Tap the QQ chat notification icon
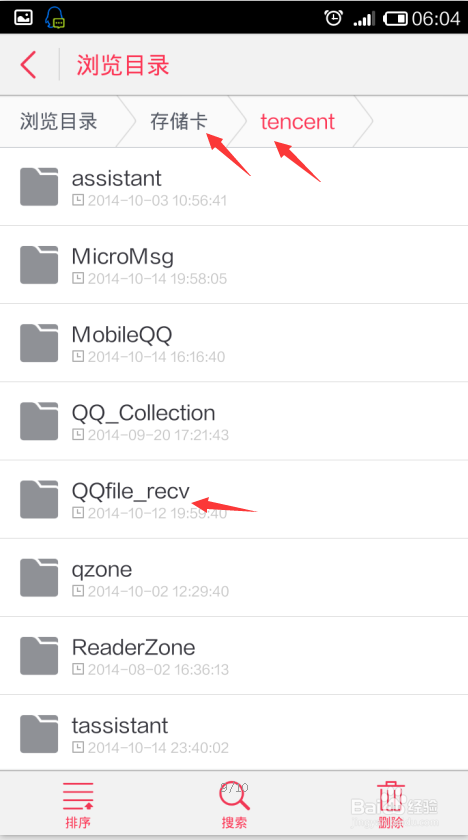Viewport: 468px width, 840px height. 55,18
